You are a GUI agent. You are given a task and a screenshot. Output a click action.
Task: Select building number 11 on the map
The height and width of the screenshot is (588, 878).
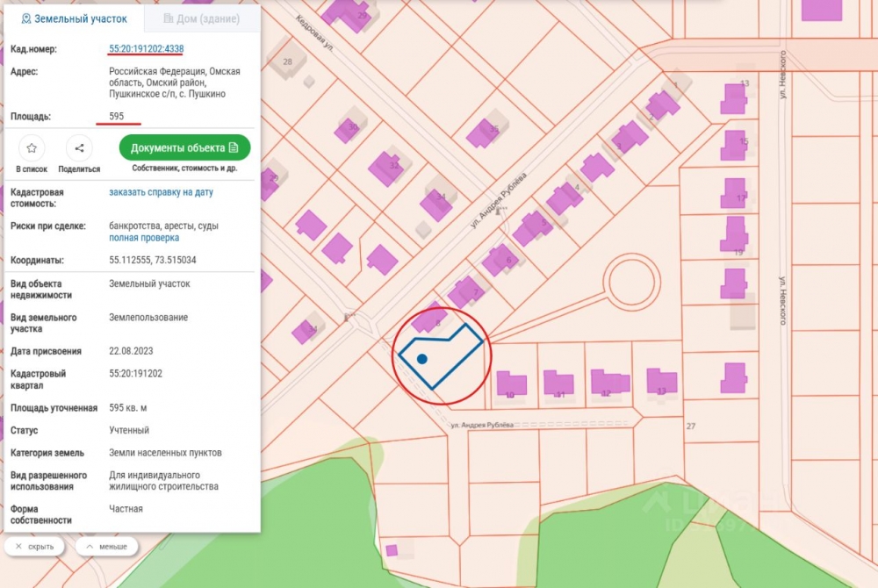click(558, 384)
